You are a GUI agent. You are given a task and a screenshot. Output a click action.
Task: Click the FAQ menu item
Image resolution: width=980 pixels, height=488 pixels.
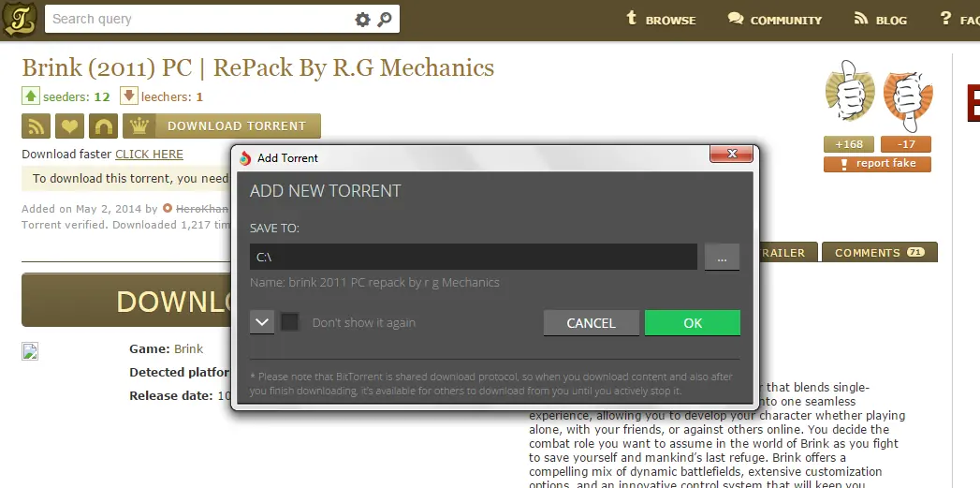(959, 20)
